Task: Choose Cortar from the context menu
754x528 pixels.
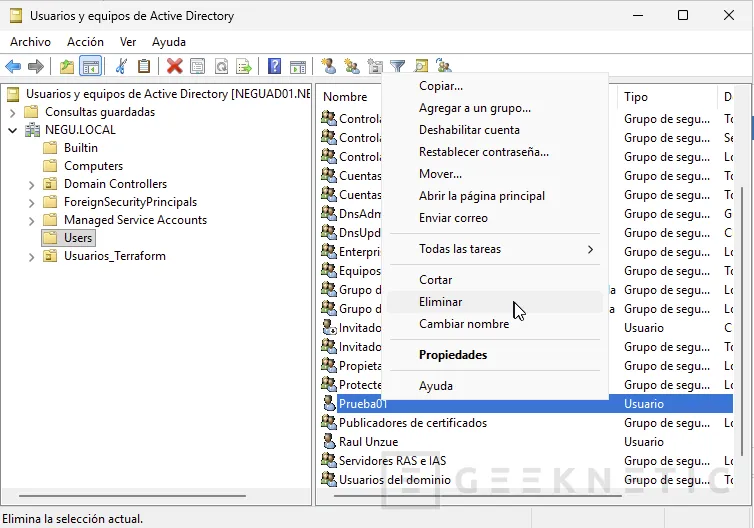Action: click(x=495, y=280)
